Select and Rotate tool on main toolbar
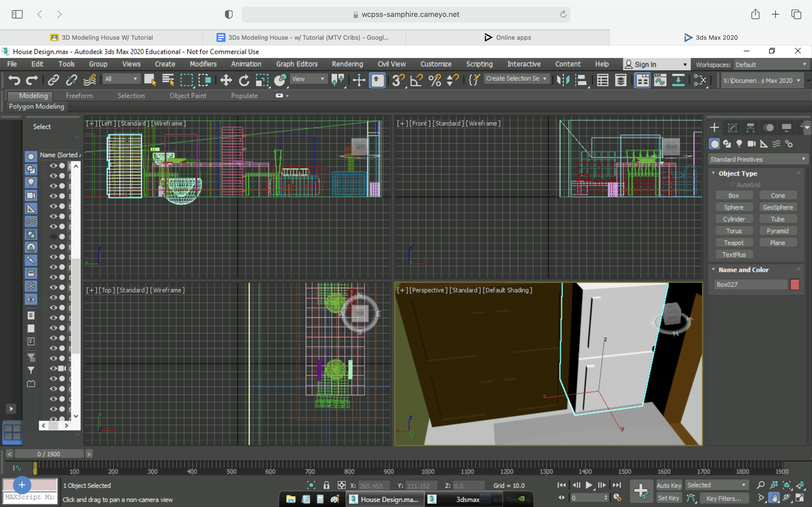The height and width of the screenshot is (507, 812). (244, 80)
